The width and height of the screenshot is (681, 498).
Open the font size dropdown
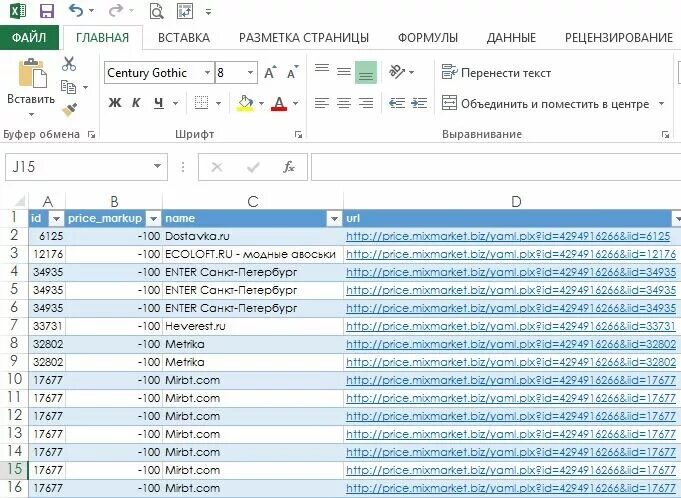click(x=250, y=73)
